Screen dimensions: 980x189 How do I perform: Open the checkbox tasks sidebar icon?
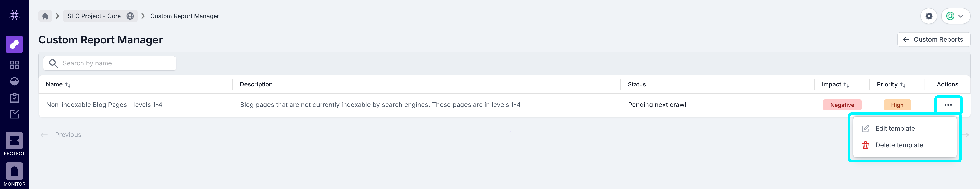15,114
